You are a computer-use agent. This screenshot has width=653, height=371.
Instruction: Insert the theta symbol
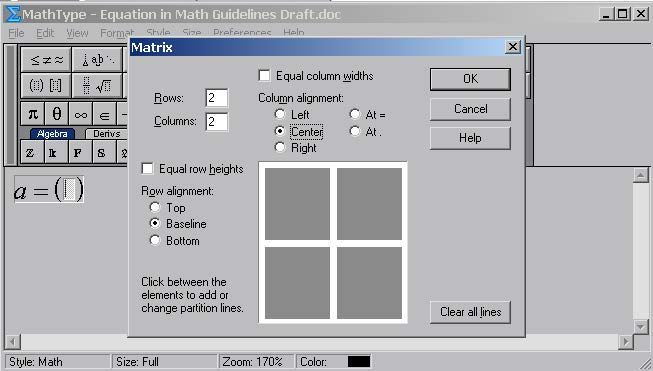tap(57, 114)
